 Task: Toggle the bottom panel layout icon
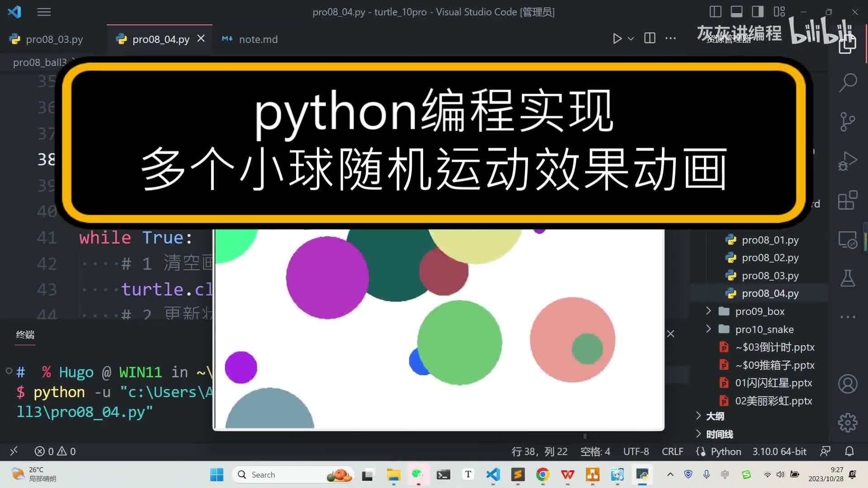point(736,12)
